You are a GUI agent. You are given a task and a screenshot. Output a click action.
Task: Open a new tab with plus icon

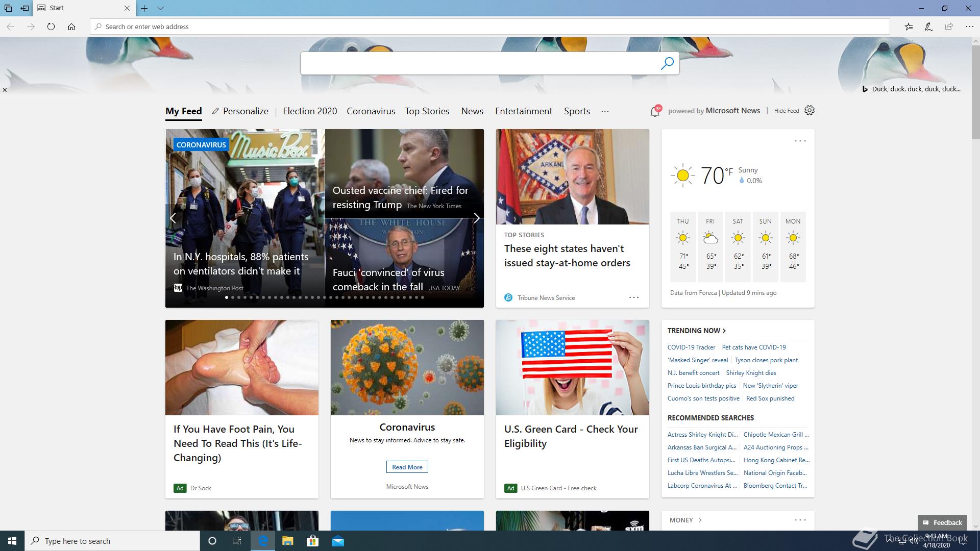pos(144,8)
